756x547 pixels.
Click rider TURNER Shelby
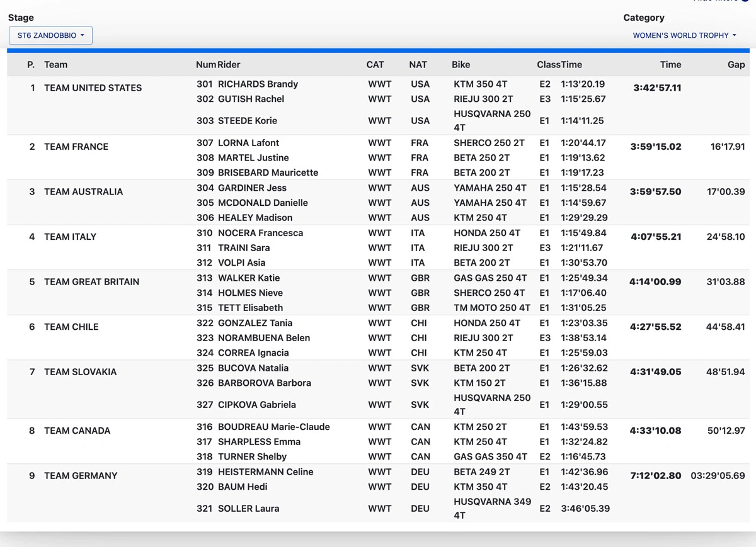[252, 457]
